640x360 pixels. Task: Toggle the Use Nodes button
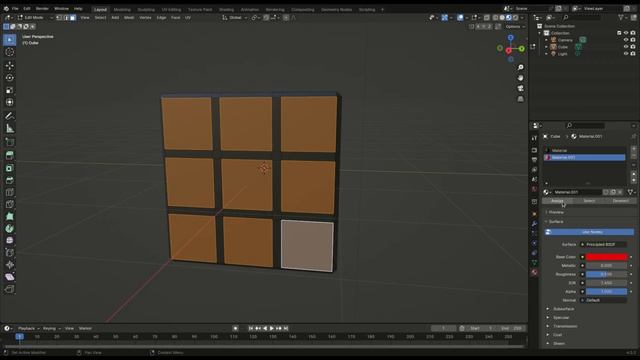tap(589, 232)
